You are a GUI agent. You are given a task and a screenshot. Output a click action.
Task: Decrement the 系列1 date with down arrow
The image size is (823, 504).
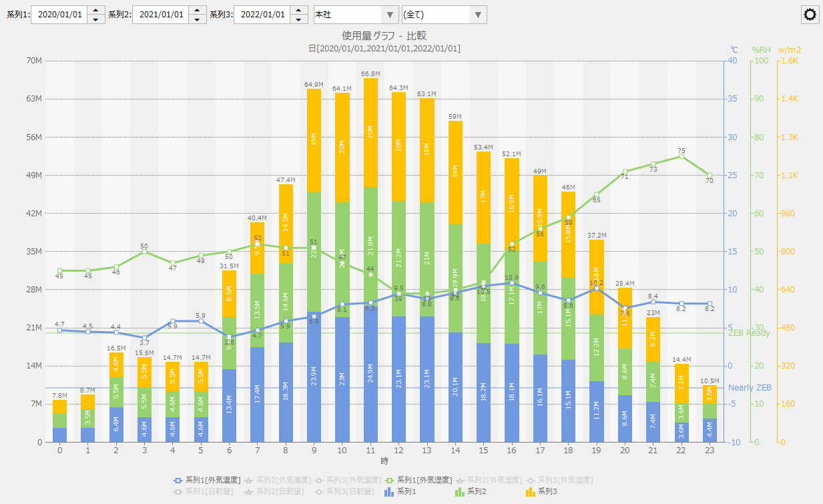96,19
